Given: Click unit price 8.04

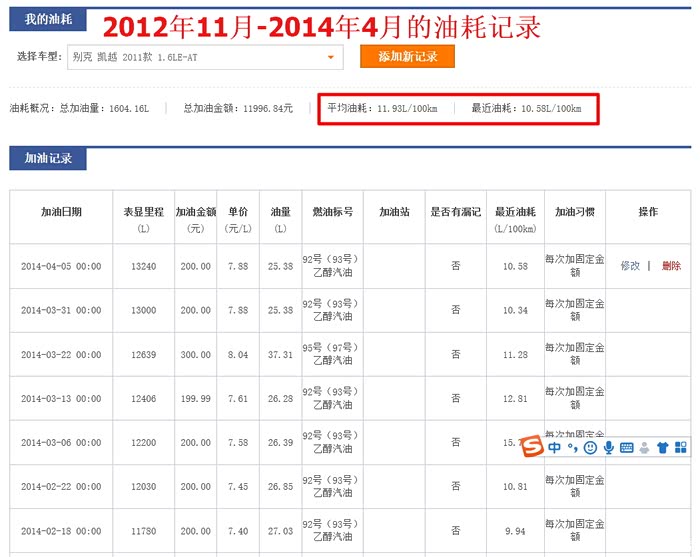Looking at the screenshot, I should pos(238,355).
